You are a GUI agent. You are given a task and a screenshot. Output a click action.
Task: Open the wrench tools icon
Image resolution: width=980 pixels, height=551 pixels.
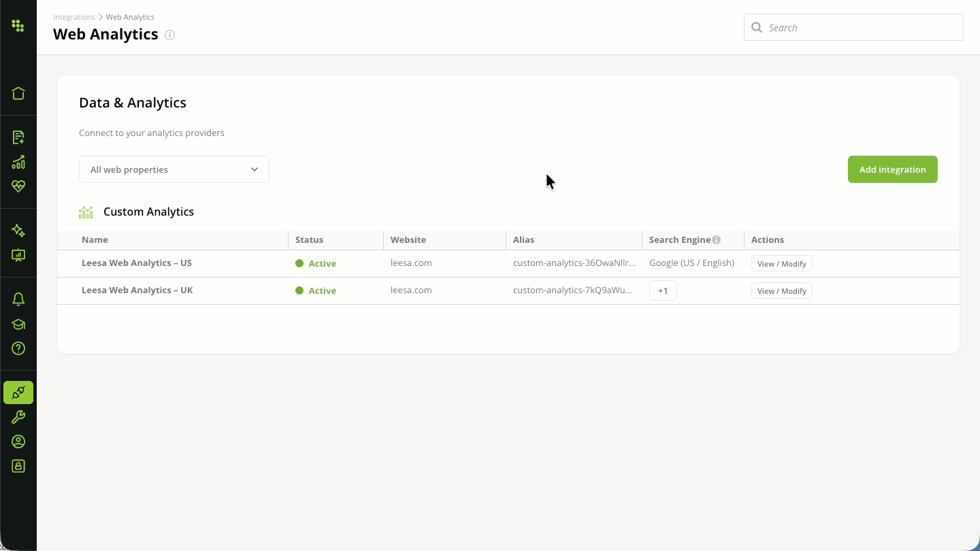click(x=18, y=417)
